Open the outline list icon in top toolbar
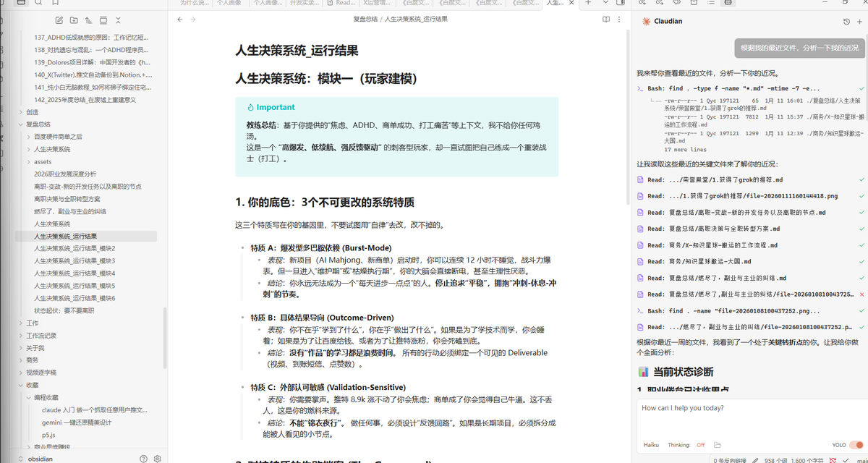868x463 pixels. [x=711, y=3]
